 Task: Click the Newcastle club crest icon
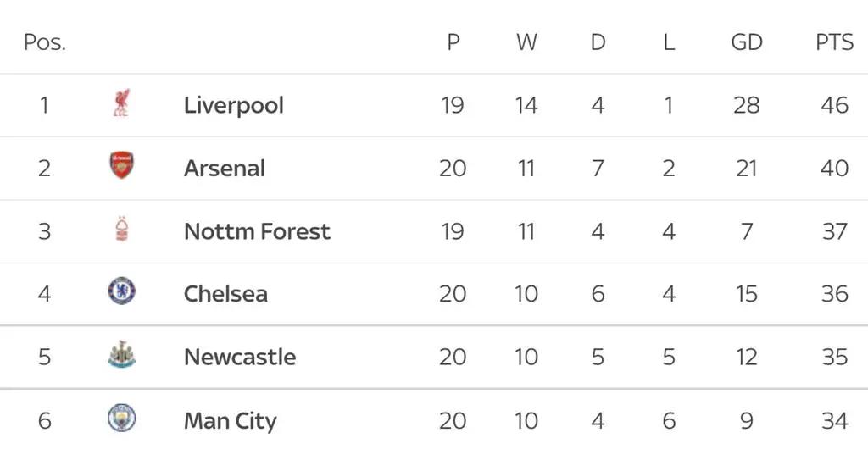point(121,354)
